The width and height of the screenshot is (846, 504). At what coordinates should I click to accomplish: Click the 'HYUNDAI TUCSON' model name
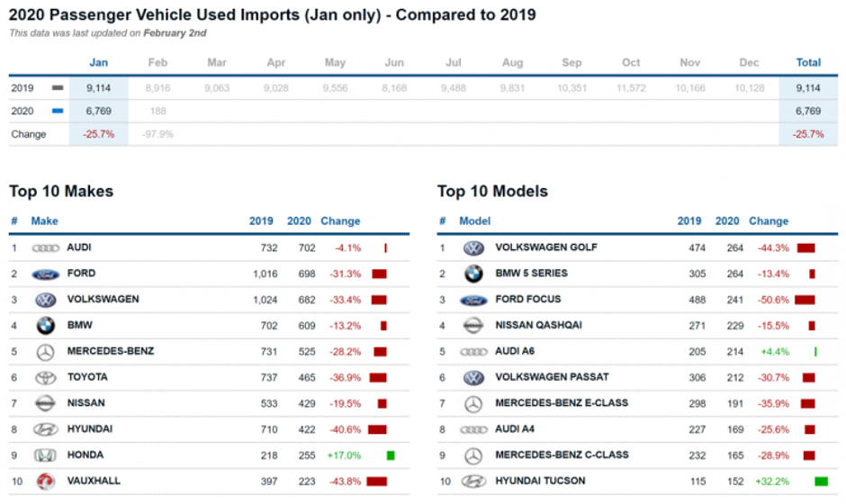pos(540,481)
